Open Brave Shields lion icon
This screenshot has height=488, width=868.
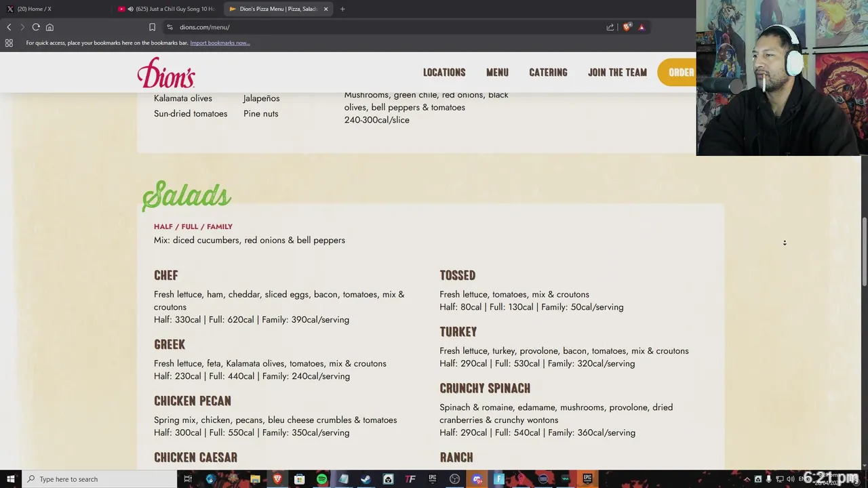click(x=627, y=27)
